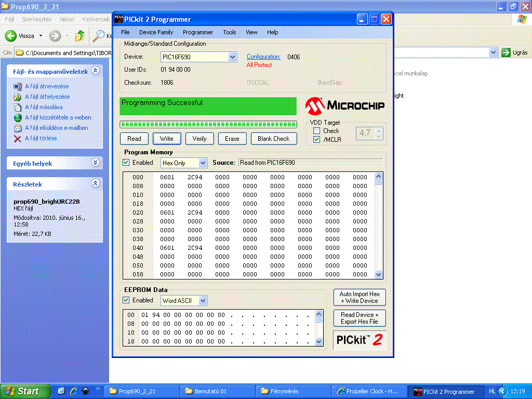This screenshot has height=399, width=532.
Task: Switch to Propeller Clock taskbar window
Action: click(x=369, y=391)
